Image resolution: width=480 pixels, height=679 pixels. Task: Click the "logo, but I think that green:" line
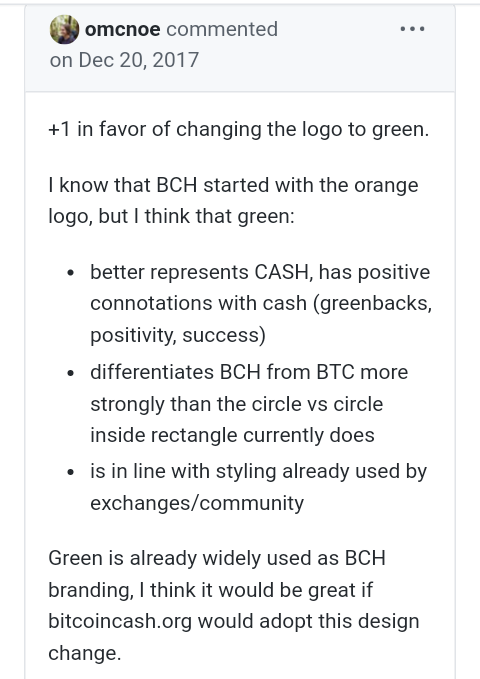pyautogui.click(x=172, y=216)
